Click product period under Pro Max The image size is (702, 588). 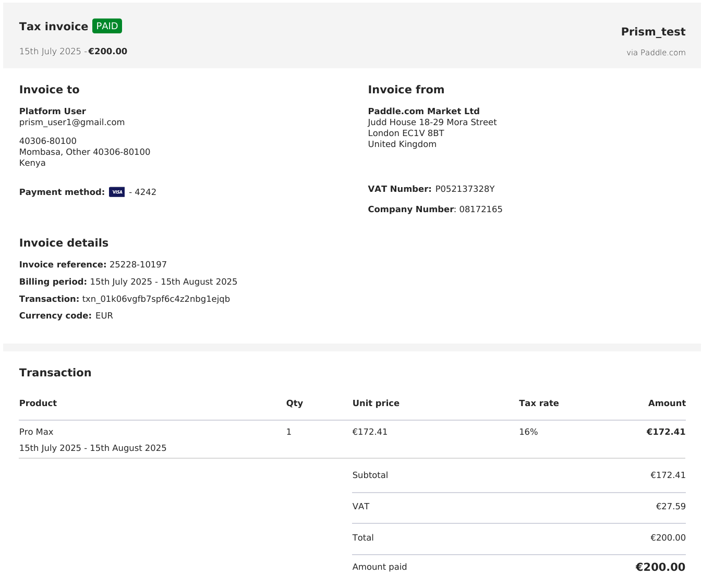point(93,448)
